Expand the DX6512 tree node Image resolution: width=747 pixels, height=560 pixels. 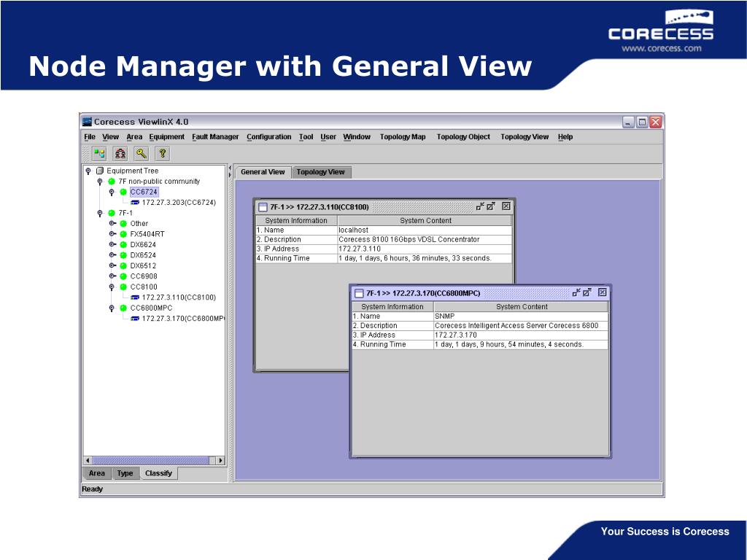[112, 265]
